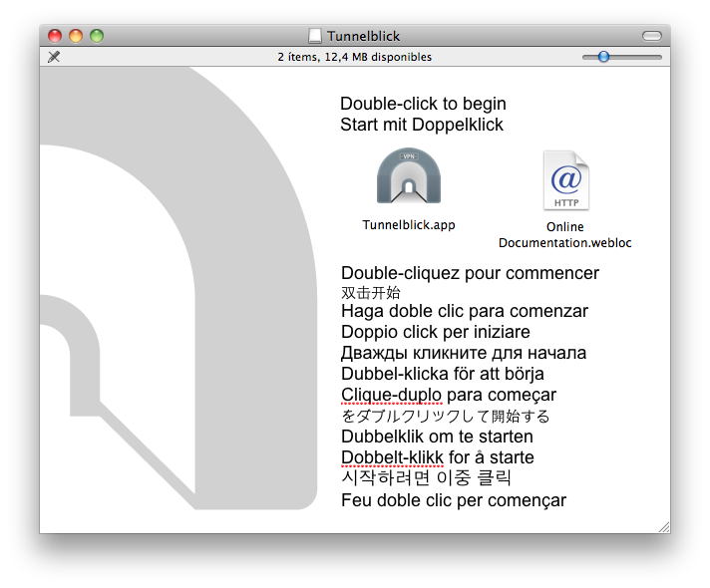The image size is (710, 588).
Task: Click the 'Haga doble clic para comenzar' text
Action: point(465,311)
